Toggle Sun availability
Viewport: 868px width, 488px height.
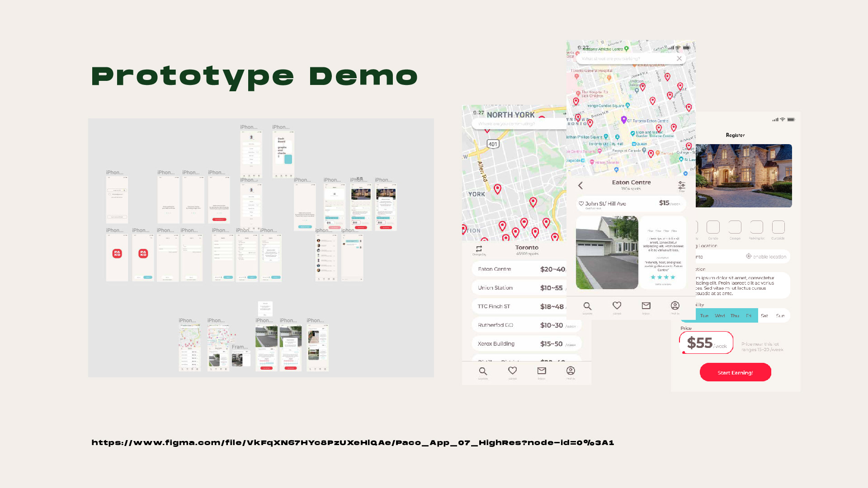tap(780, 316)
